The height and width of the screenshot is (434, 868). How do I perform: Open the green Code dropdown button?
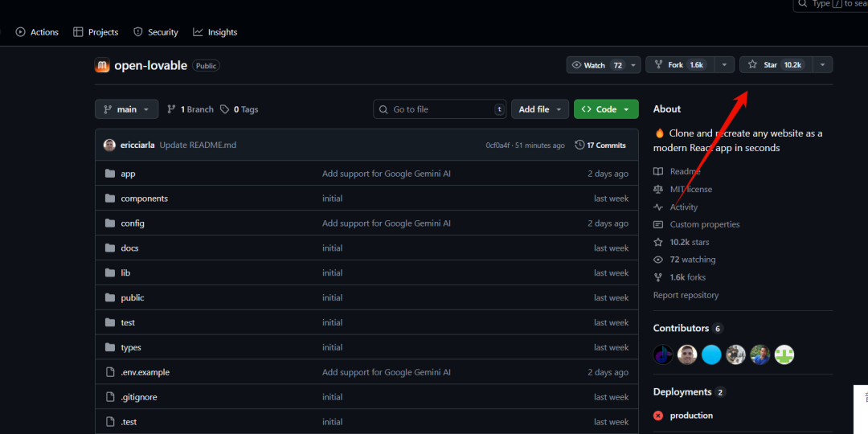[x=606, y=109]
